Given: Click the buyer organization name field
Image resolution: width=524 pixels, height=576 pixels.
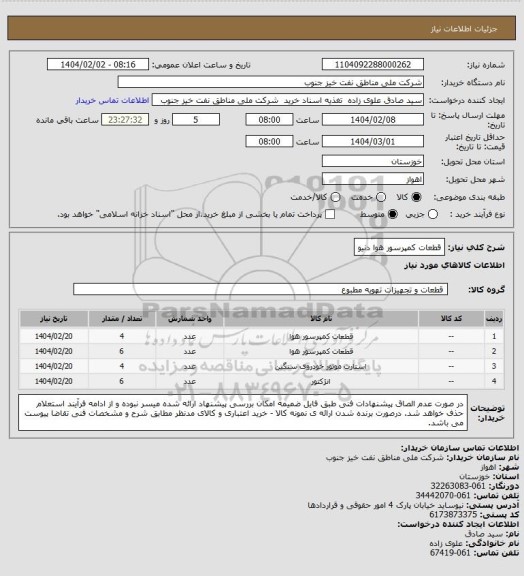Looking at the screenshot, I should [x=270, y=82].
